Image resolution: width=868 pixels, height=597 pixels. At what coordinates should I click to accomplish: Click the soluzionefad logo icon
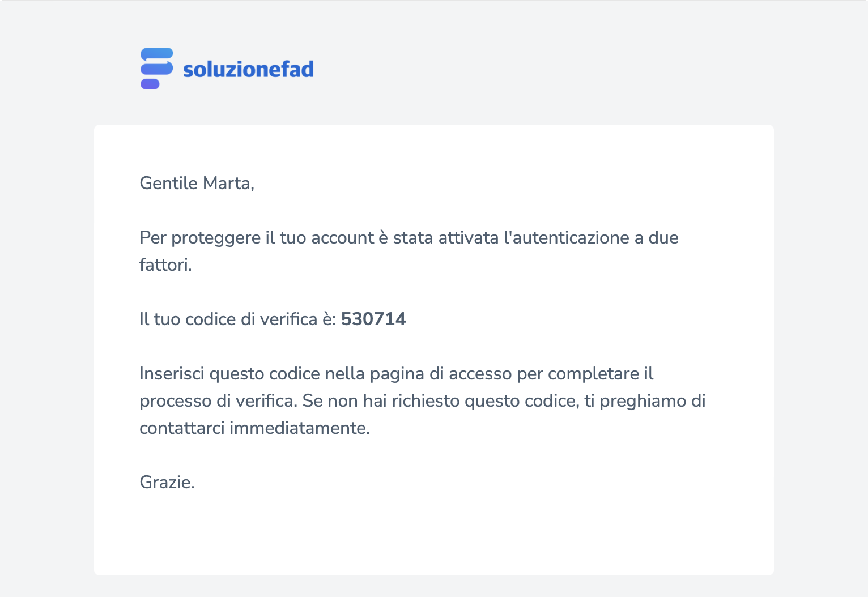[156, 69]
